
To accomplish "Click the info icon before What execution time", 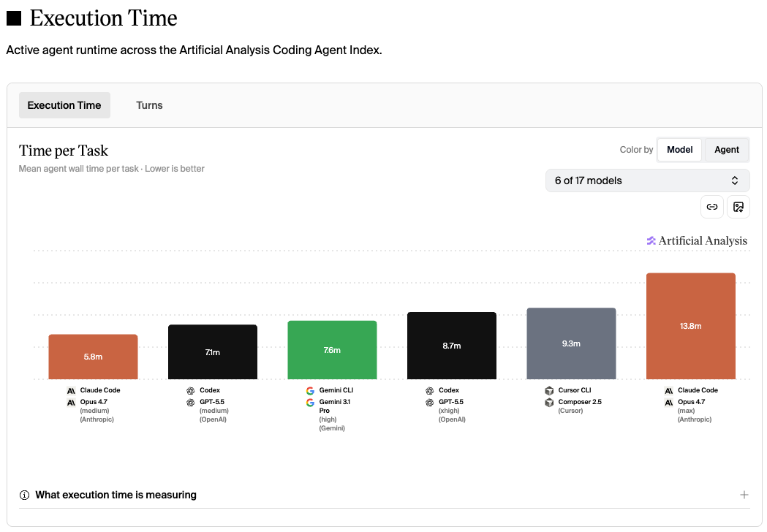I will [24, 495].
